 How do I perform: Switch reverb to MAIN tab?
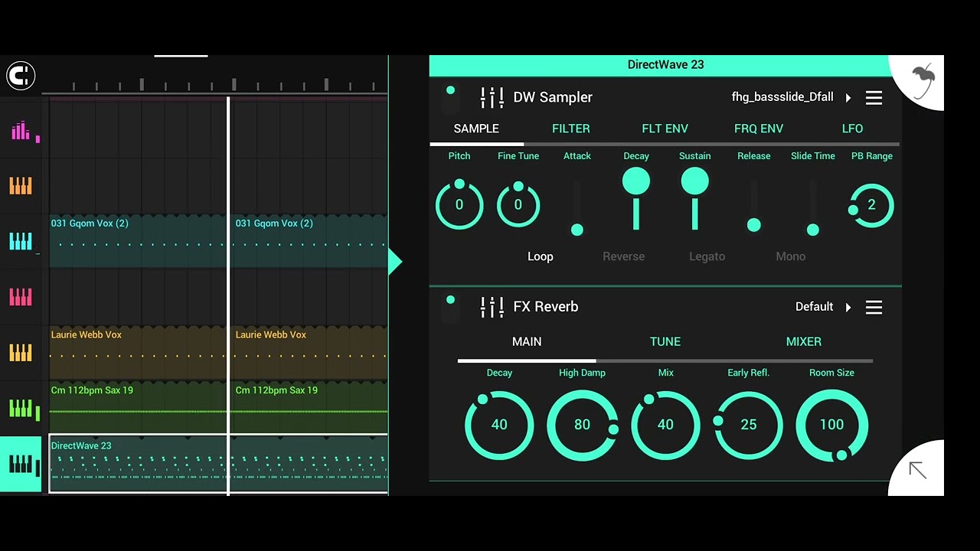[527, 341]
